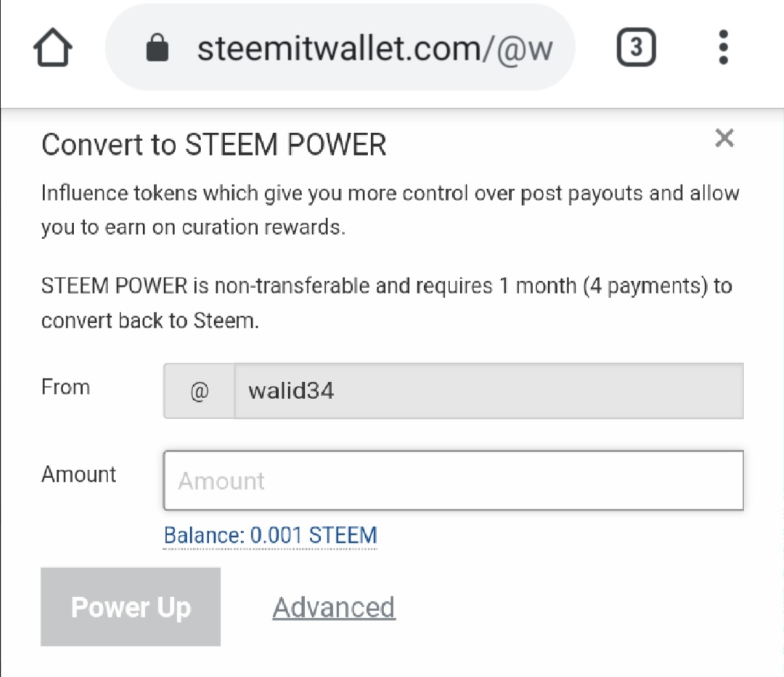Click the From label
The width and height of the screenshot is (784, 677).
[x=65, y=386]
